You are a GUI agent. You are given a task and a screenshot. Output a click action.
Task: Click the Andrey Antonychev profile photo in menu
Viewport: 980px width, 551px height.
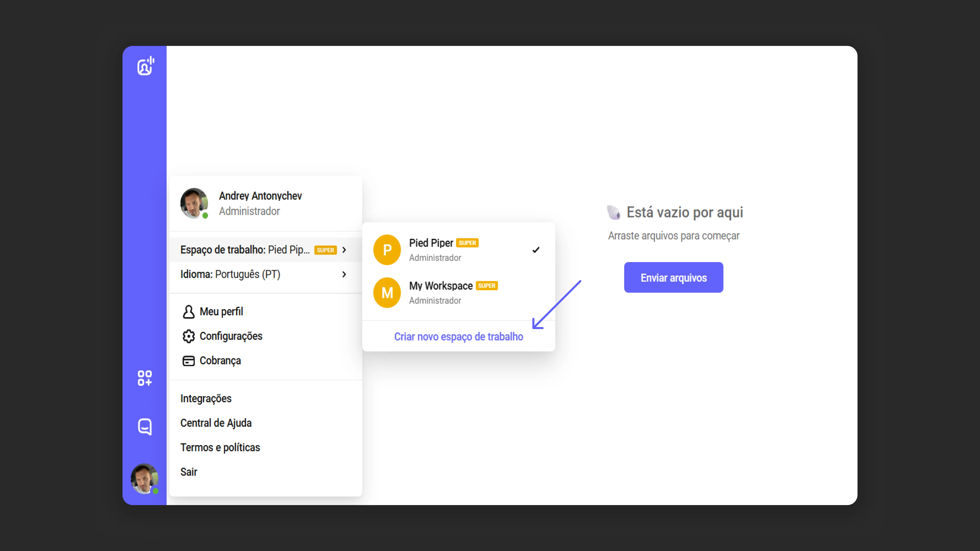[194, 203]
